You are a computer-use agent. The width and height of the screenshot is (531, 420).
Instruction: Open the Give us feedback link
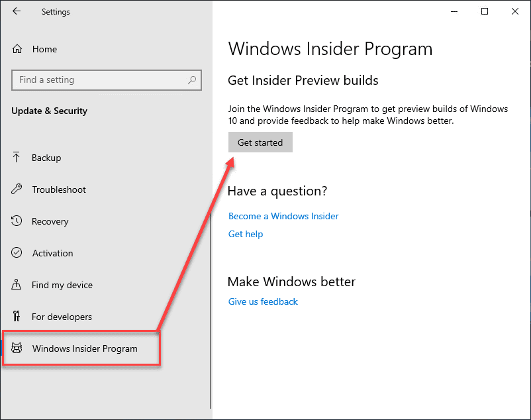263,301
